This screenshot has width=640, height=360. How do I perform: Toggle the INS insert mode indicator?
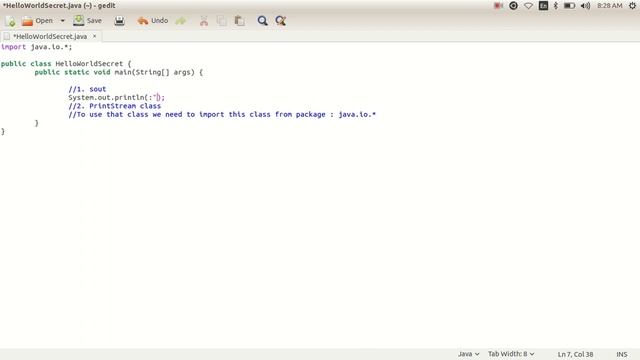(x=622, y=354)
